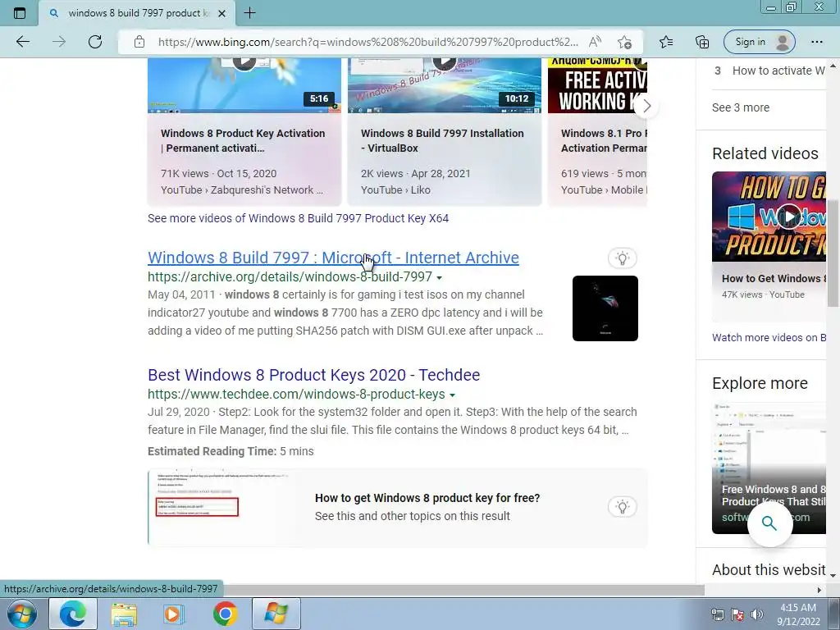
Task: Expand techdee.com URL dropdown arrow
Action: tap(452, 395)
